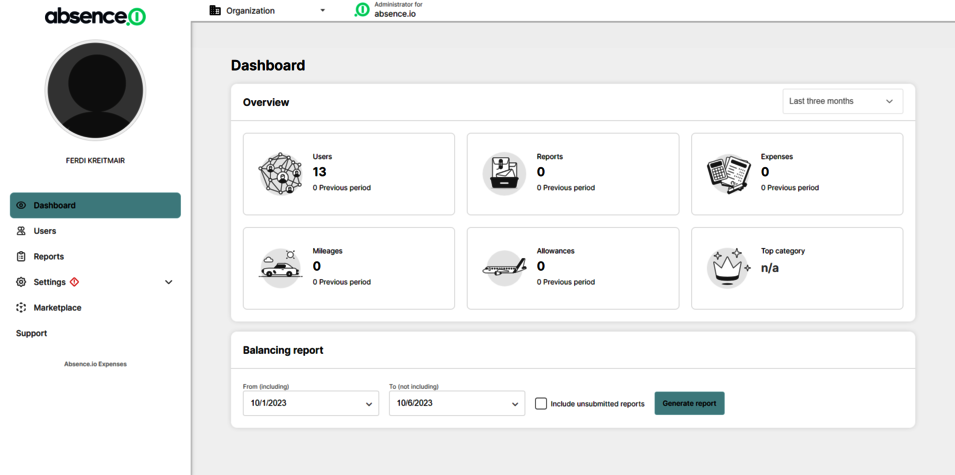Navigate to Marketplace
Image resolution: width=955 pixels, height=475 pixels.
[96, 308]
